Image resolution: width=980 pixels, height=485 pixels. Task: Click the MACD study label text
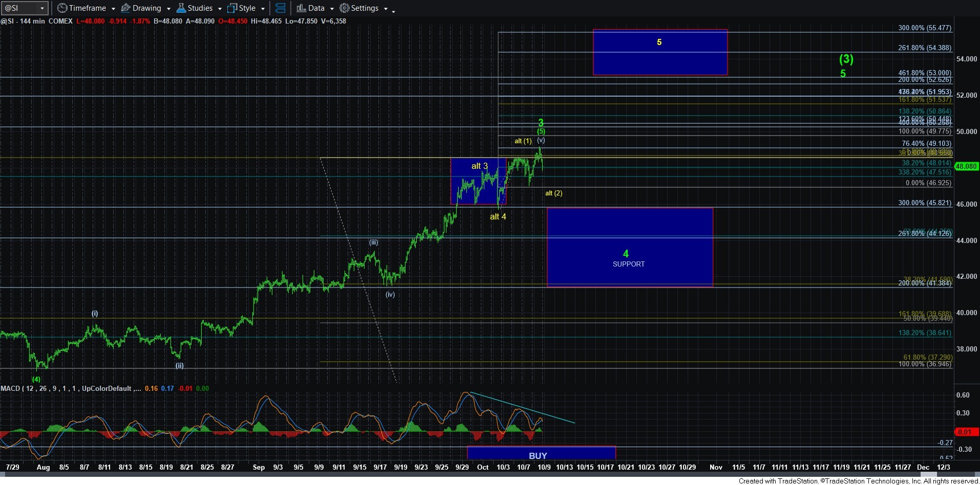pyautogui.click(x=10, y=388)
